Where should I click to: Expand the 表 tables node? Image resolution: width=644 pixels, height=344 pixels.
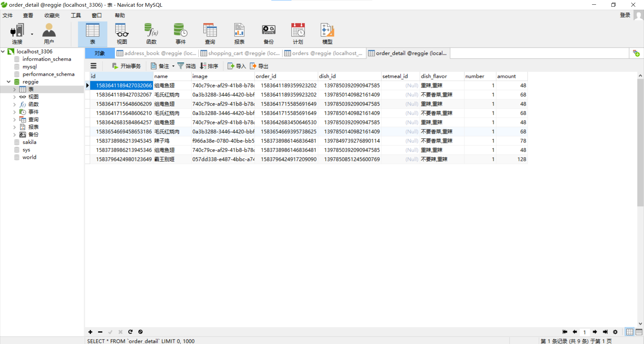point(14,89)
